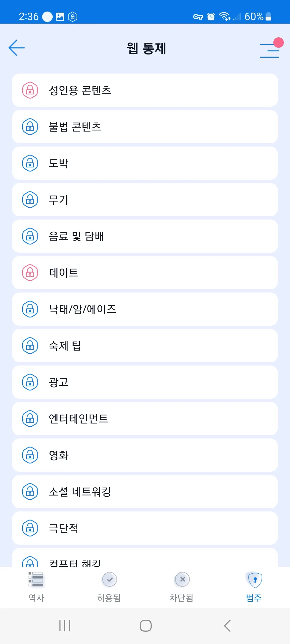
Task: Toggle lock icon for 불법 콘텐츠
Action: tap(30, 127)
